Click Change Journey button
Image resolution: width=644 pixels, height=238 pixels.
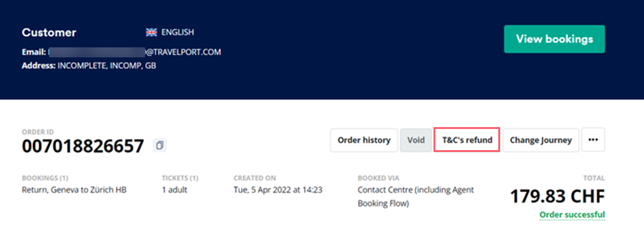coord(541,140)
